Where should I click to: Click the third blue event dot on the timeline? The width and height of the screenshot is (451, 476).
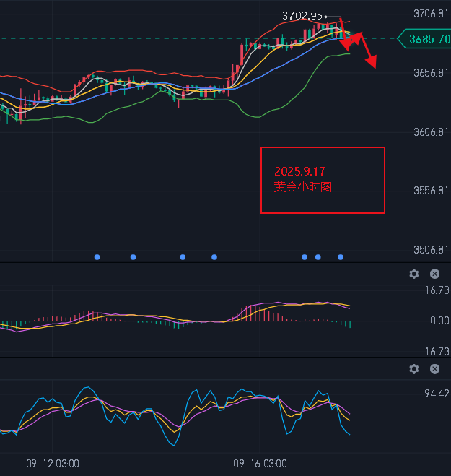pos(183,257)
